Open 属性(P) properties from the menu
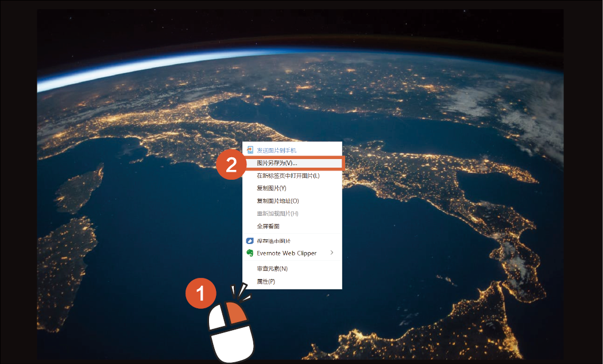 click(266, 281)
